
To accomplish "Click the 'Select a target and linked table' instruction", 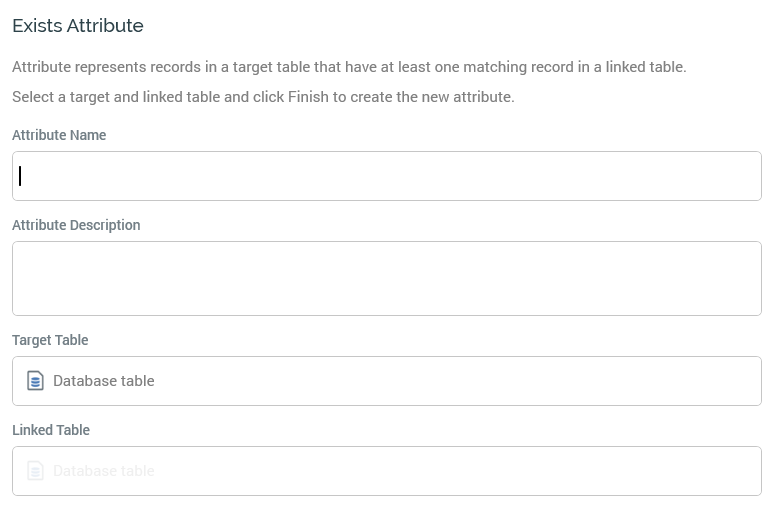I will [263, 97].
